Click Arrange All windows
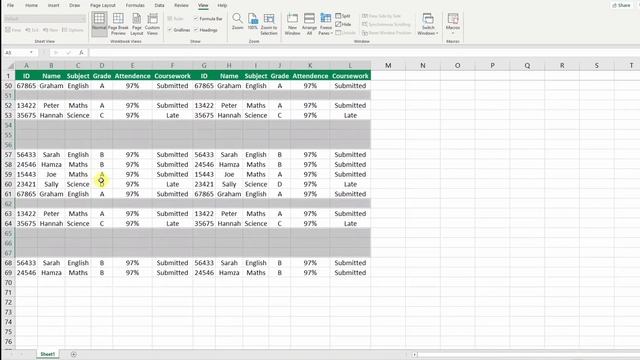The image size is (640, 360). coord(309,24)
